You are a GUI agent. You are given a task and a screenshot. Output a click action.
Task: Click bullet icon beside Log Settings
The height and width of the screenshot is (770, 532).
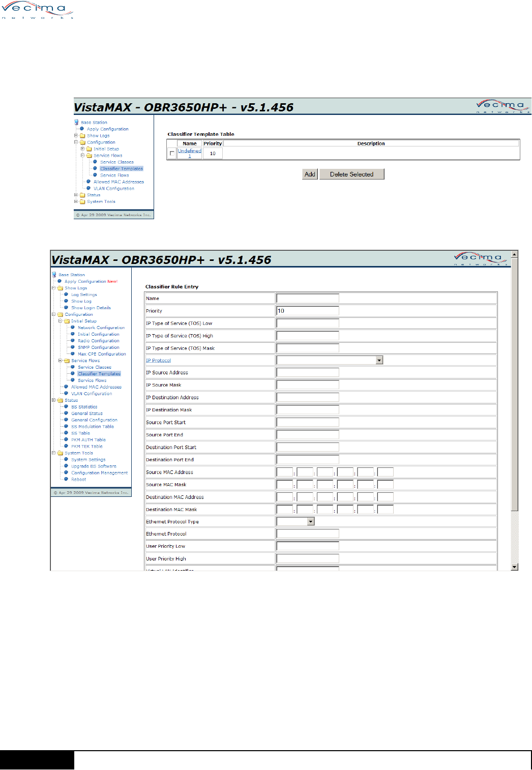(x=66, y=294)
